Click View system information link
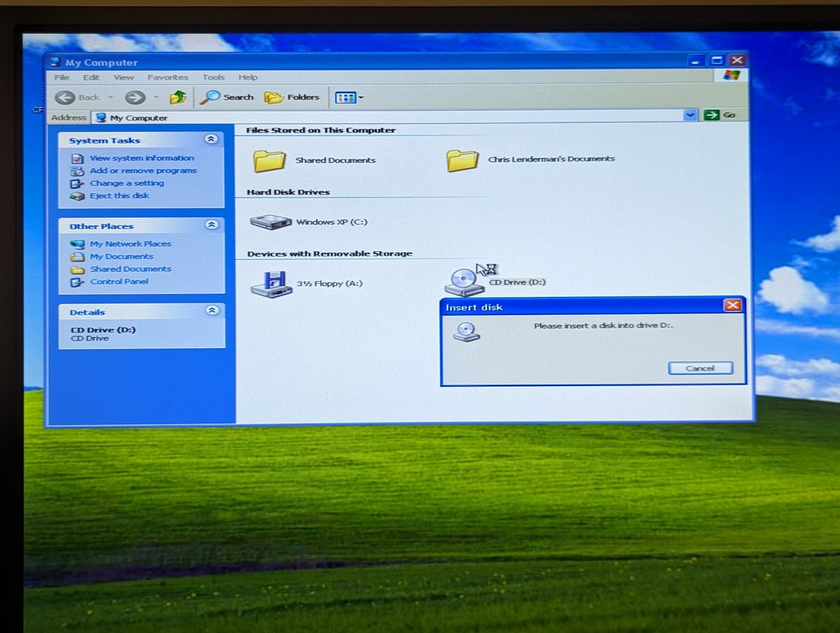The width and height of the screenshot is (840, 633). click(142, 158)
